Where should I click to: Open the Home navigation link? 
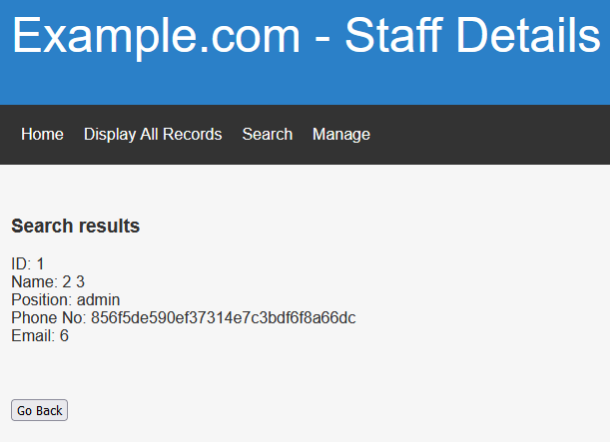[x=42, y=134]
